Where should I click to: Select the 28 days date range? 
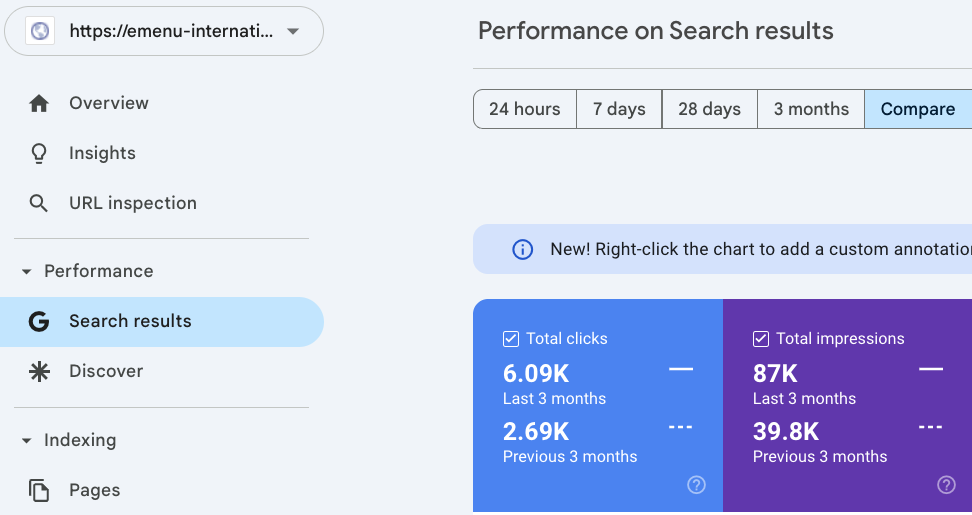(709, 110)
